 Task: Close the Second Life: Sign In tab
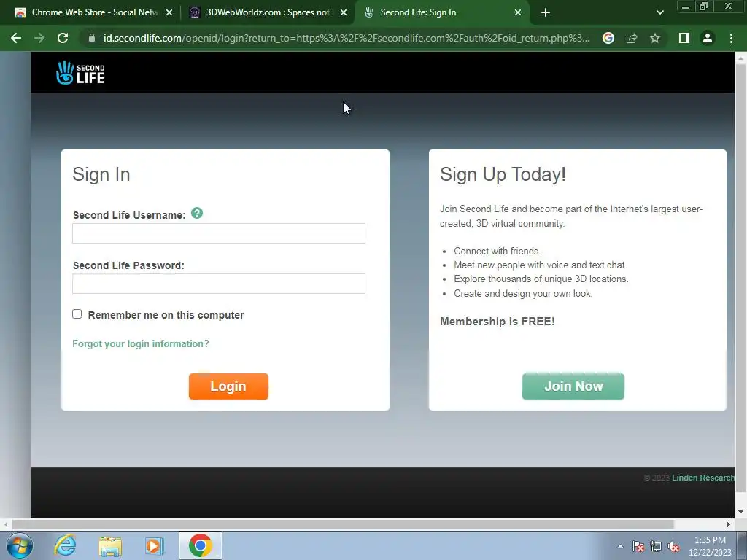518,12
